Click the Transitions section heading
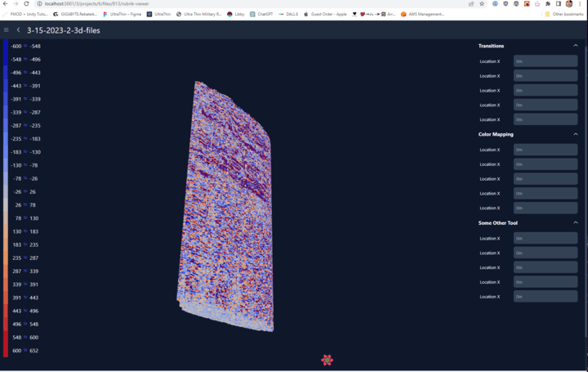Image resolution: width=588 pixels, height=372 pixels. pos(491,46)
